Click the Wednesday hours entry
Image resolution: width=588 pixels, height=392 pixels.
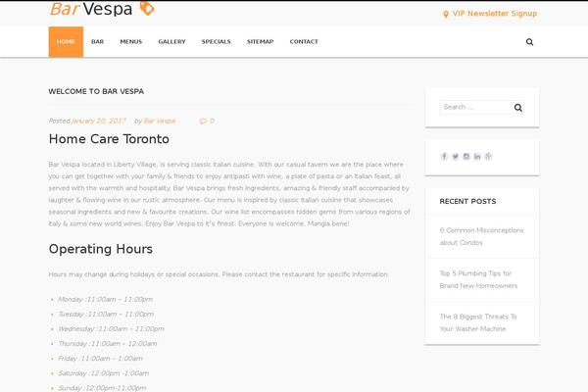coord(111,329)
